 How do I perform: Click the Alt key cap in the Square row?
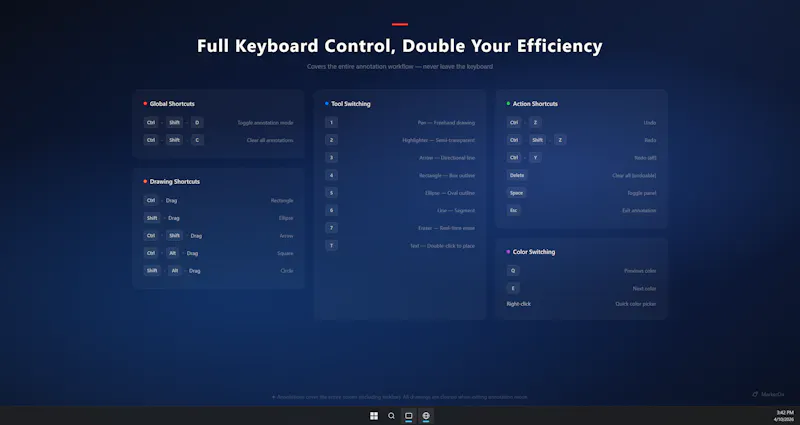click(x=173, y=253)
